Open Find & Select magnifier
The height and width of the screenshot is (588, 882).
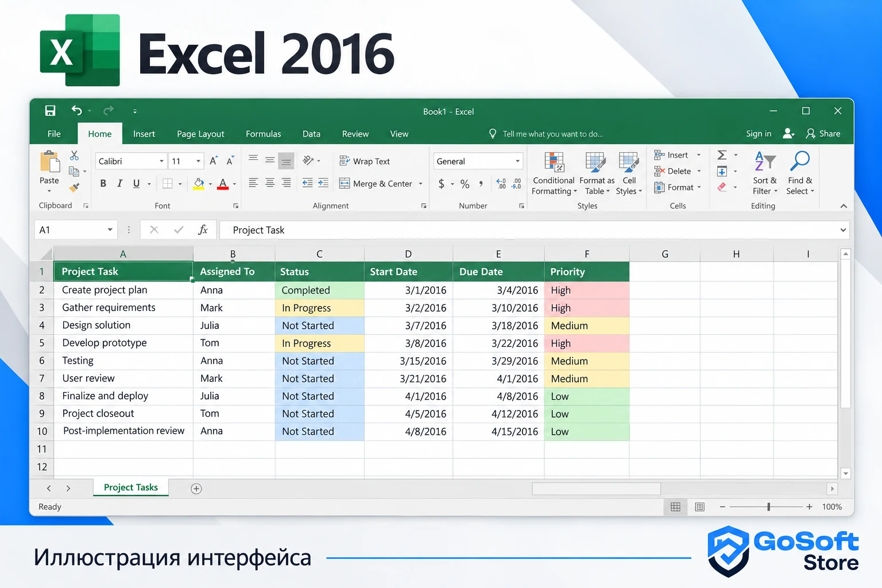click(800, 174)
